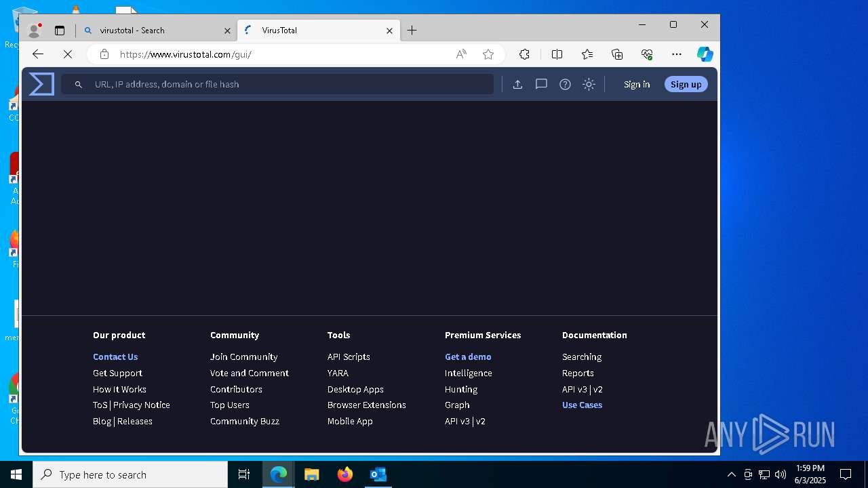Open Outlook from the taskbar
This screenshot has width=868, height=488.
pyautogui.click(x=378, y=474)
